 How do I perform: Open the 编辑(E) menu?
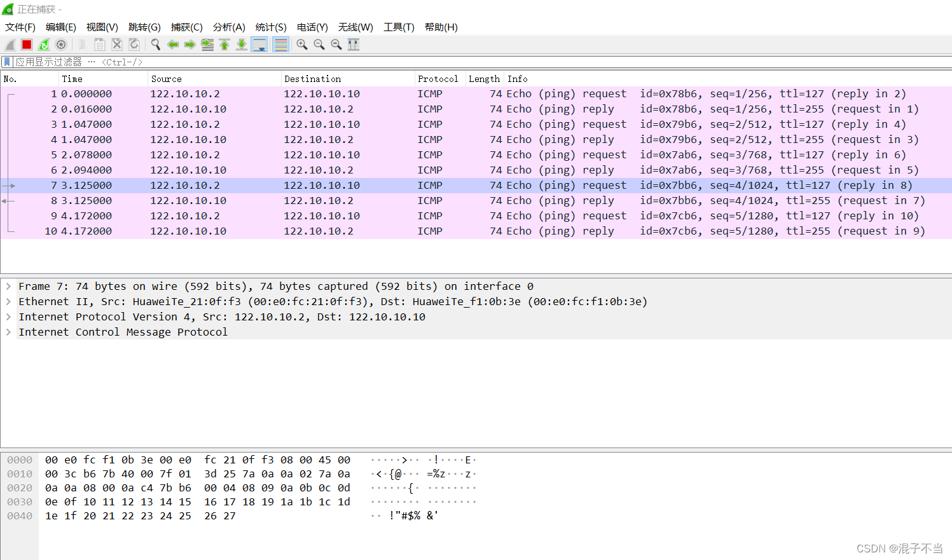[61, 27]
